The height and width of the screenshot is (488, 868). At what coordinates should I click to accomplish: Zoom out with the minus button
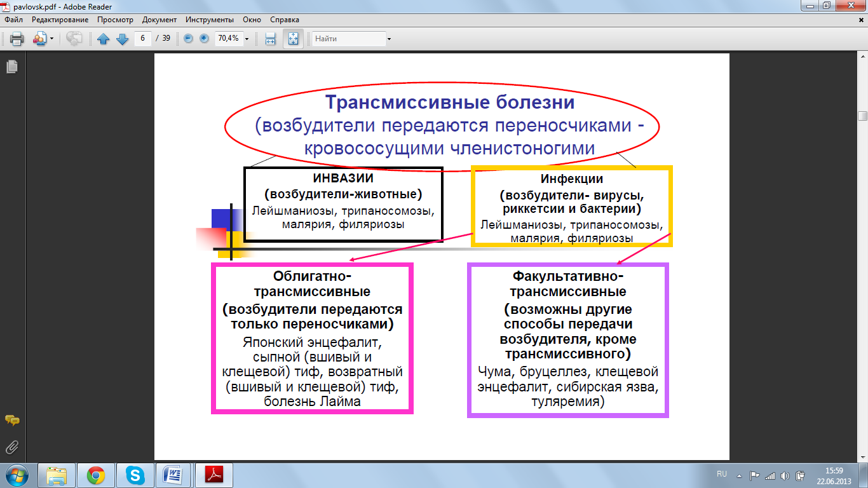pyautogui.click(x=188, y=38)
